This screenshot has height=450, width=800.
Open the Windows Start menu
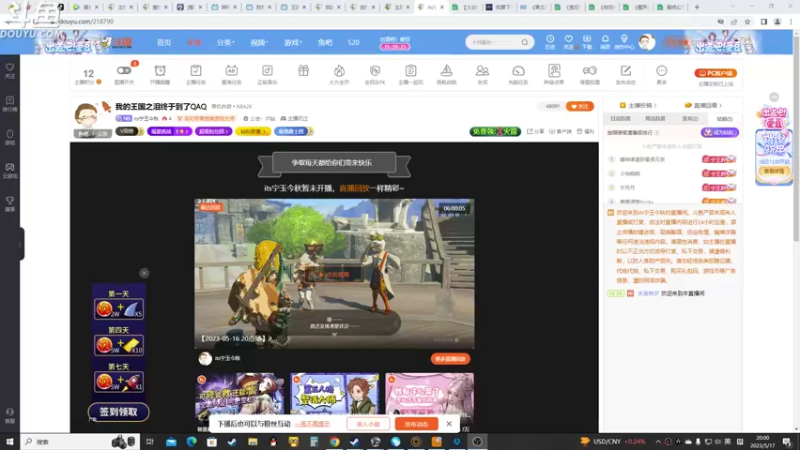click(x=10, y=442)
